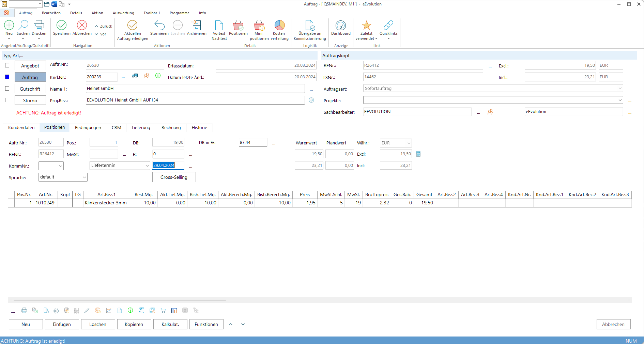Switch to the Kundendaten tab

click(x=21, y=128)
